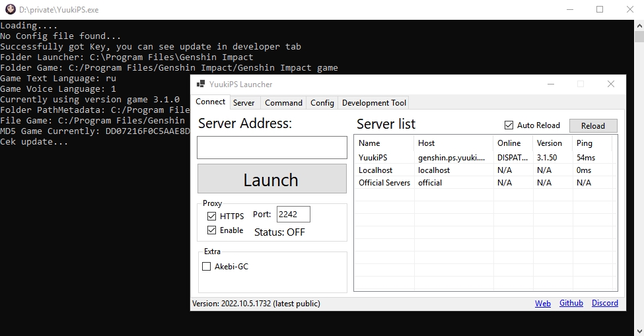The height and width of the screenshot is (336, 644).
Task: Select the Official Servers row
Action: [x=485, y=183]
